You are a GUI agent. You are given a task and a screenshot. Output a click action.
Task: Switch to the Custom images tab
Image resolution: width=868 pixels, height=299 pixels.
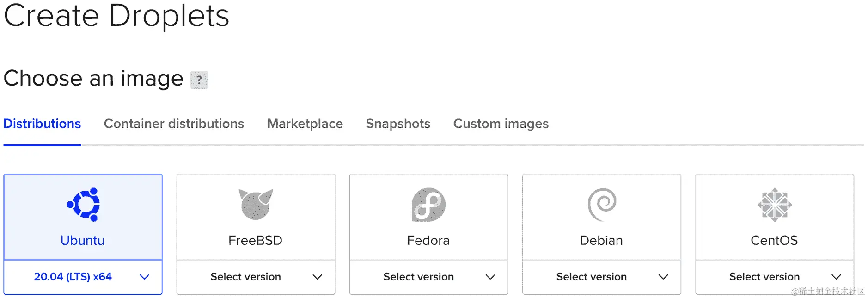501,124
